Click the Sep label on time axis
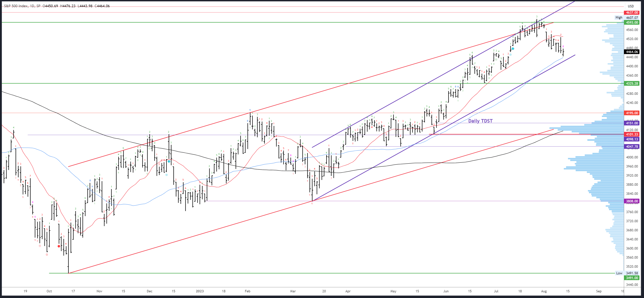This screenshot has width=644, height=298. tap(599, 291)
